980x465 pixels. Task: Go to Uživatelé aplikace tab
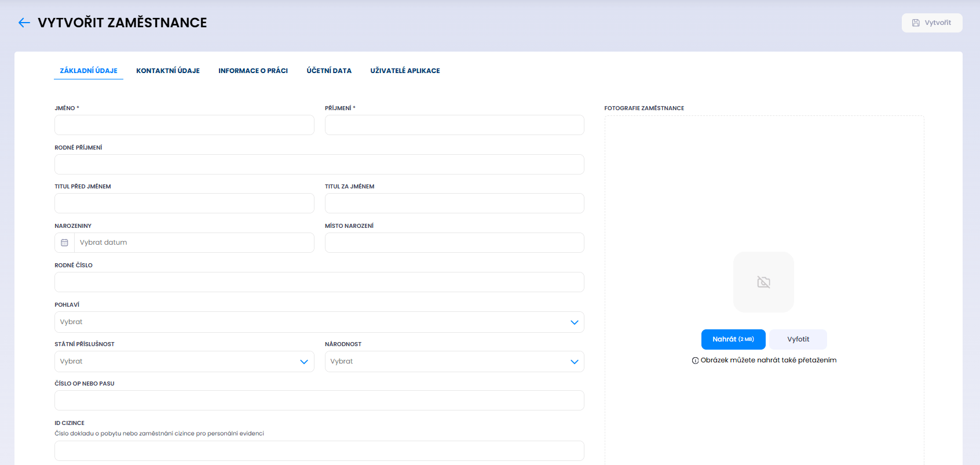[405, 71]
